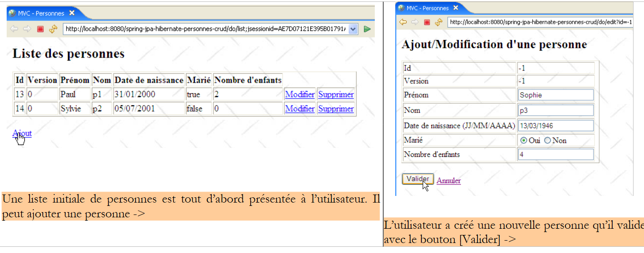The image size is (644, 253).
Task: Click the green Go arrow beside the address bar
Action: pyautogui.click(x=367, y=29)
